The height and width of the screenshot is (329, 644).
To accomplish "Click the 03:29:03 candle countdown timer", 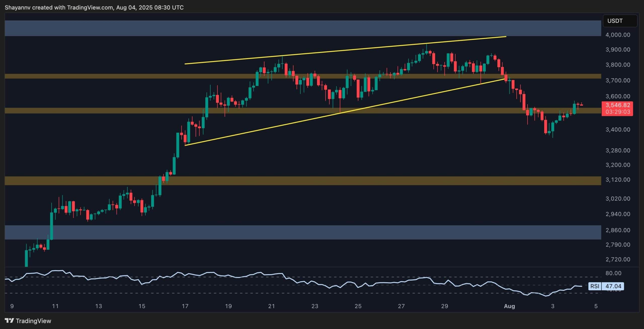I will (618, 112).
